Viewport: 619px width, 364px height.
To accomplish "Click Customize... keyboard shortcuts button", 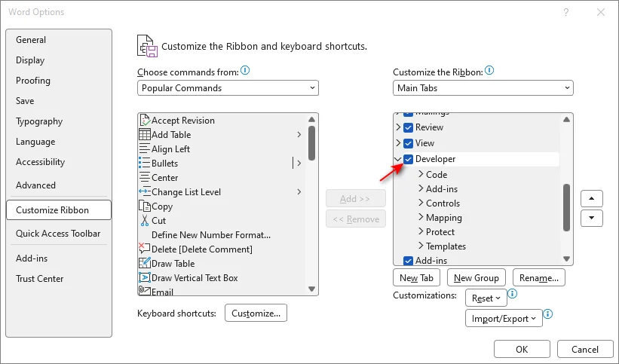I will (x=256, y=313).
